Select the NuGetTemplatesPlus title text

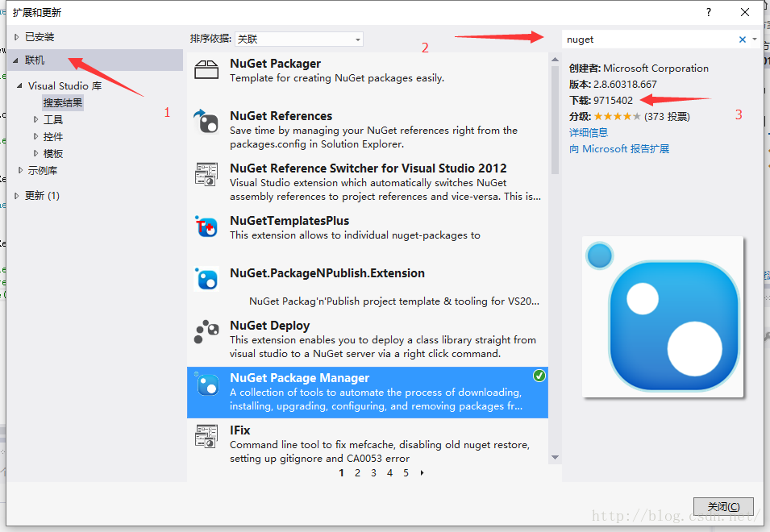coord(289,221)
